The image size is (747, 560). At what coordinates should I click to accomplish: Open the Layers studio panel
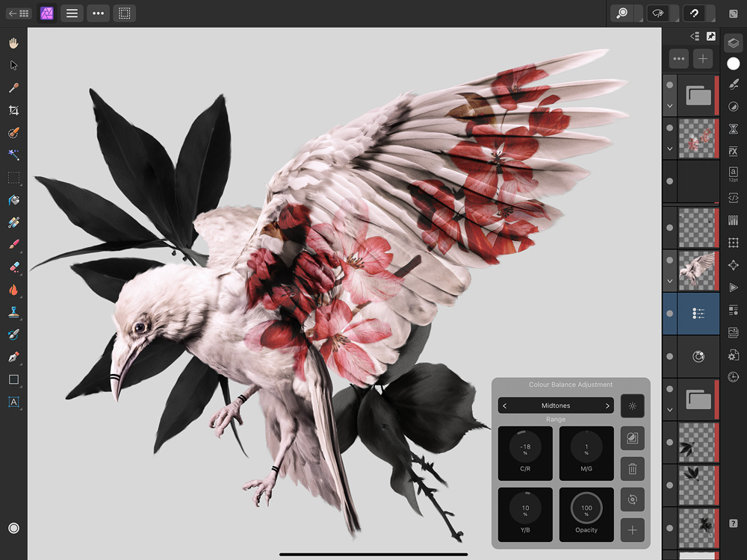734,43
